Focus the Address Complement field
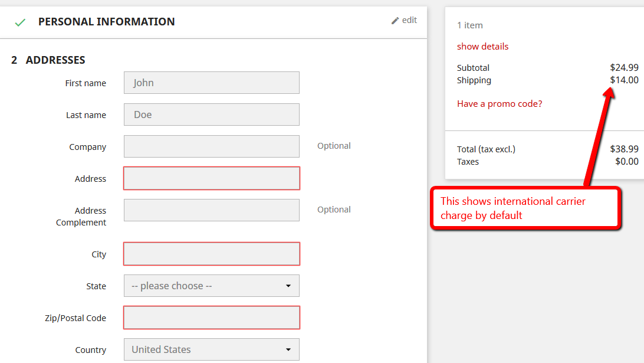 [212, 210]
